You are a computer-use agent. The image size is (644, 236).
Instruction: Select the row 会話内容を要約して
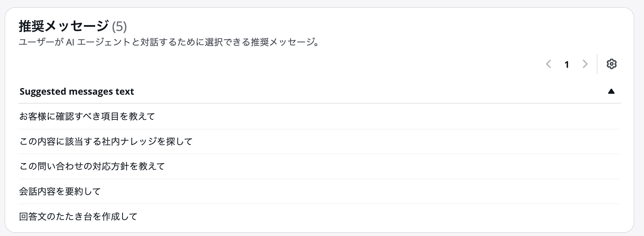tap(59, 191)
